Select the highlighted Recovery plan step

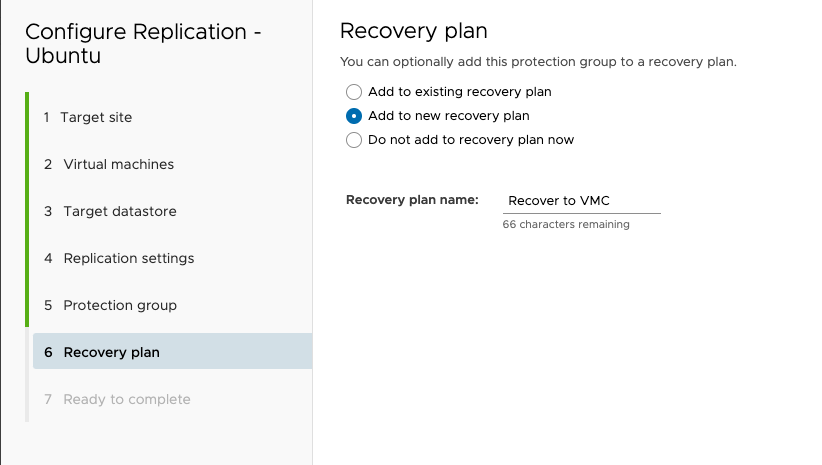click(111, 352)
